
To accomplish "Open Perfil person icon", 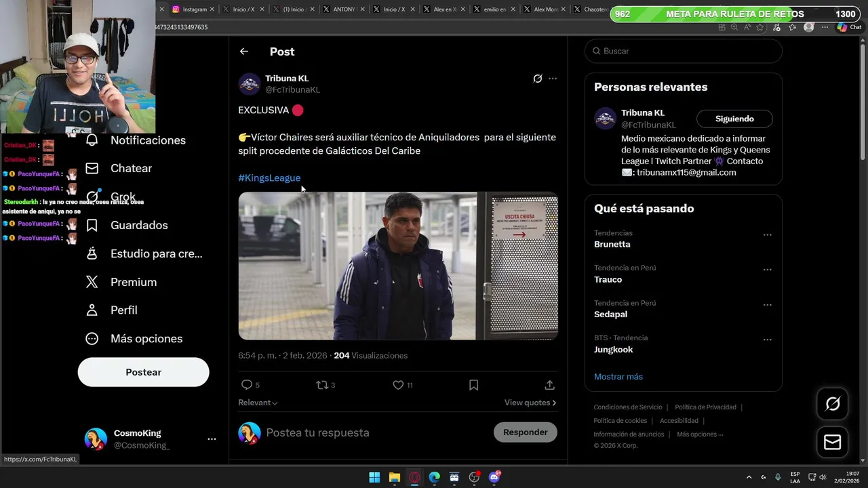I will point(92,310).
